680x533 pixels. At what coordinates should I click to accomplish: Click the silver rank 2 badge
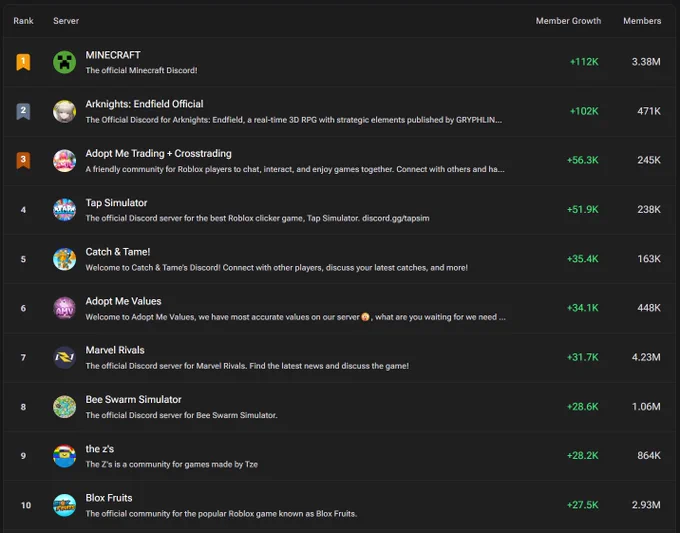23,111
